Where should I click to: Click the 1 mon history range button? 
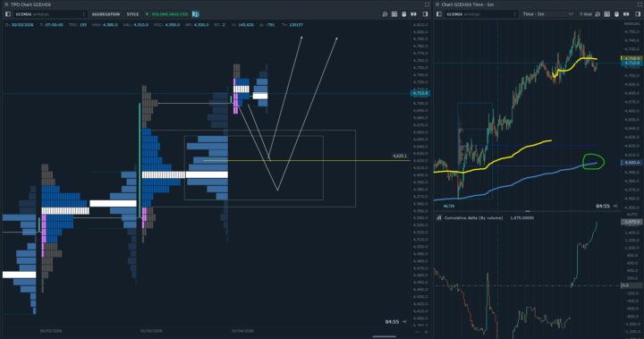pyautogui.click(x=585, y=14)
